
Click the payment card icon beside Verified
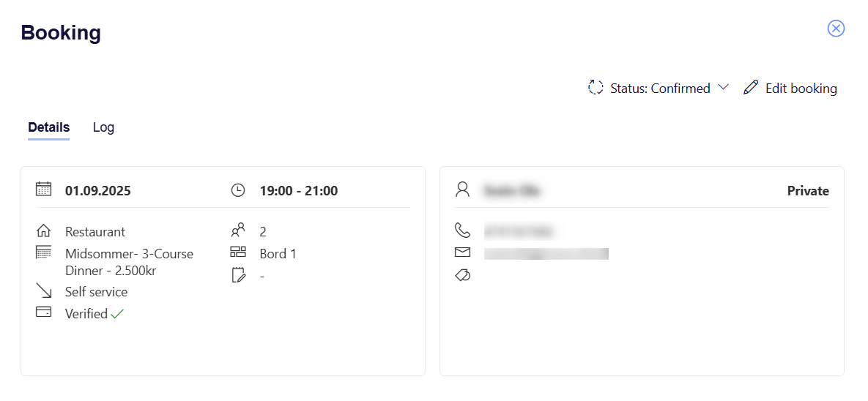(x=43, y=312)
